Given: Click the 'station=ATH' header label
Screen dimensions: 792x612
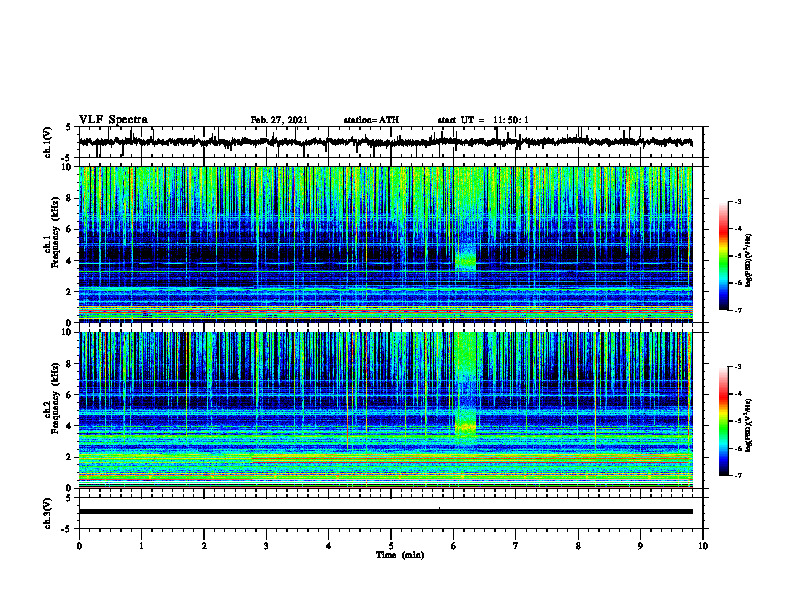Looking at the screenshot, I should [x=371, y=120].
